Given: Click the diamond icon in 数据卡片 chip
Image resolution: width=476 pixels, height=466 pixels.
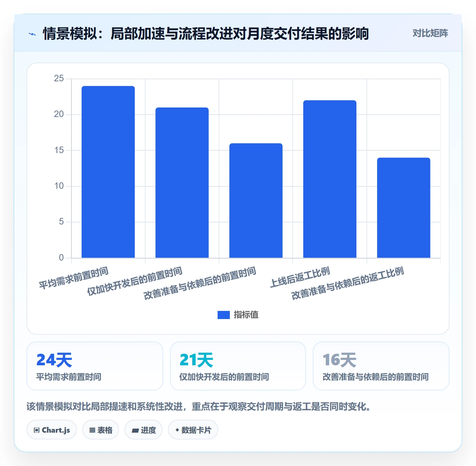Looking at the screenshot, I should pos(177,430).
